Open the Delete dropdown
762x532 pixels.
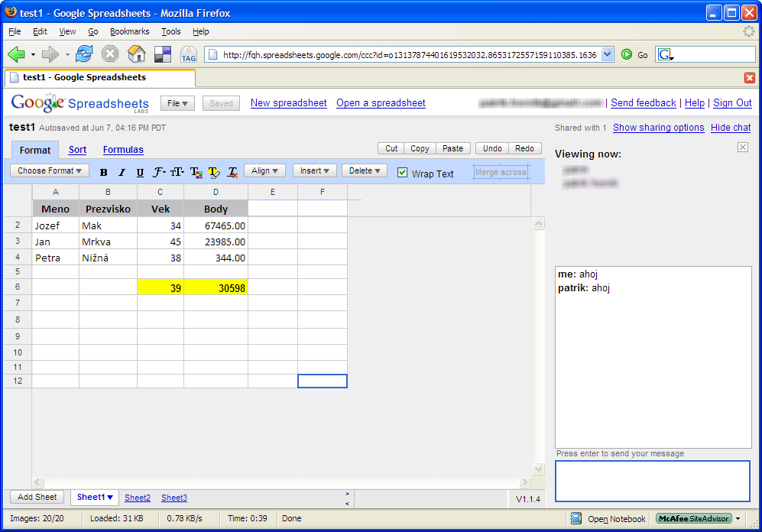pyautogui.click(x=365, y=170)
